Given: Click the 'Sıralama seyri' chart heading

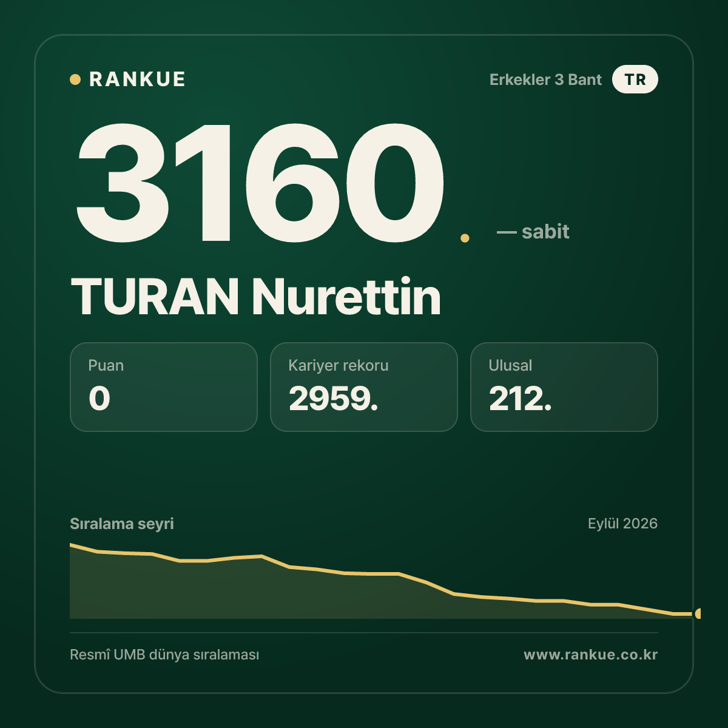Looking at the screenshot, I should [122, 524].
